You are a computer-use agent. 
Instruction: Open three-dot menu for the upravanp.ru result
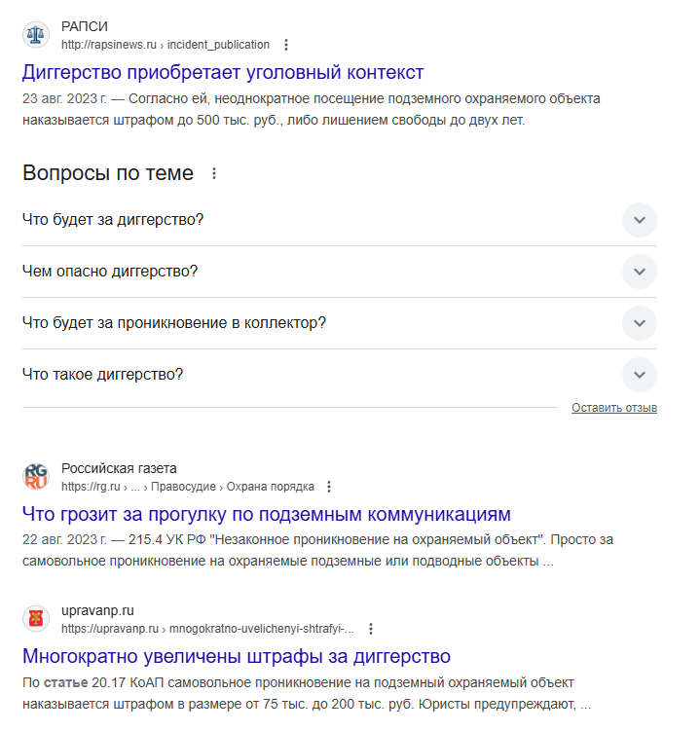370,629
